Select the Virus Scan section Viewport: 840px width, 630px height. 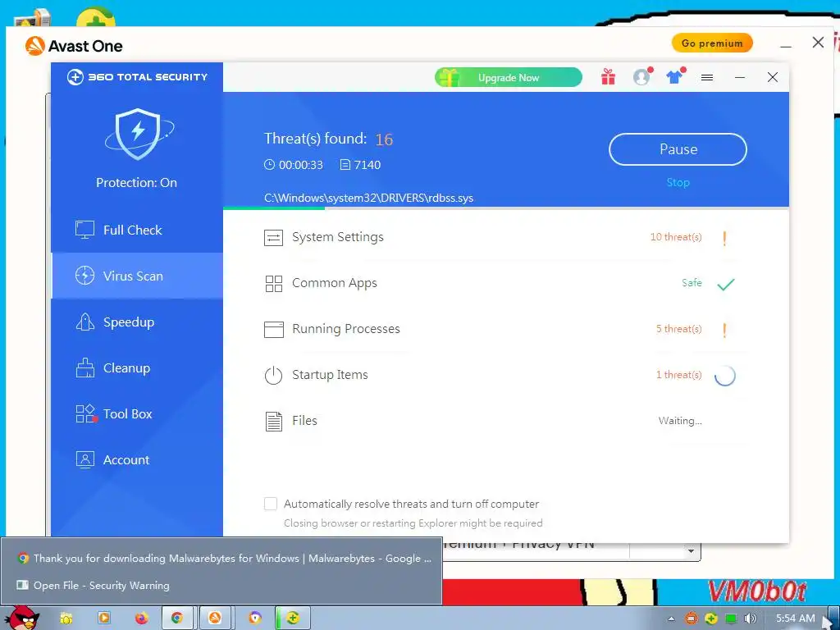point(137,276)
